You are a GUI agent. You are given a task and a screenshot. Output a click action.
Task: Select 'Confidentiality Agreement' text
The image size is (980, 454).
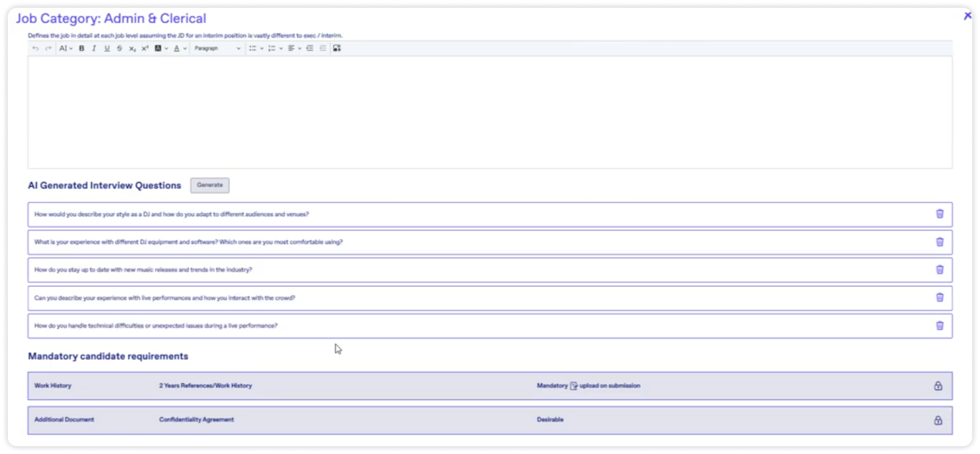(x=196, y=420)
